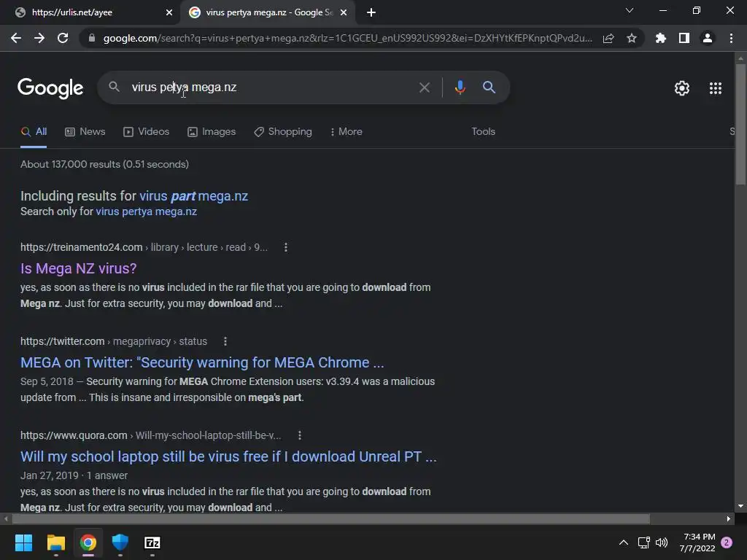Click the horizontal scrollbar thumb
The height and width of the screenshot is (560, 747).
coord(330,518)
